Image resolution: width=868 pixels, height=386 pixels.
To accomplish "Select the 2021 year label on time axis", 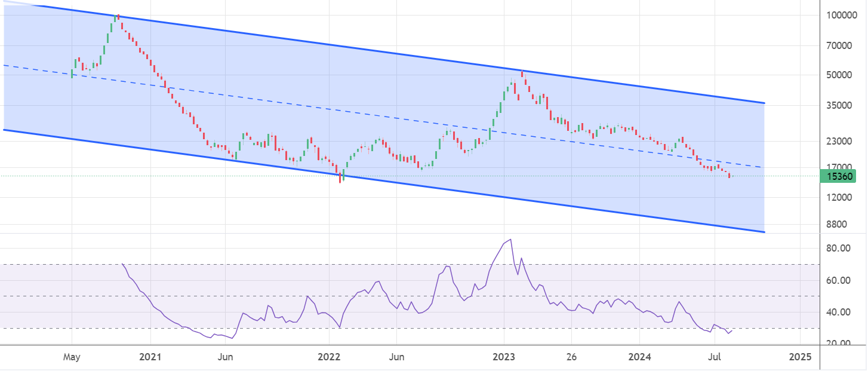I will 150,357.
